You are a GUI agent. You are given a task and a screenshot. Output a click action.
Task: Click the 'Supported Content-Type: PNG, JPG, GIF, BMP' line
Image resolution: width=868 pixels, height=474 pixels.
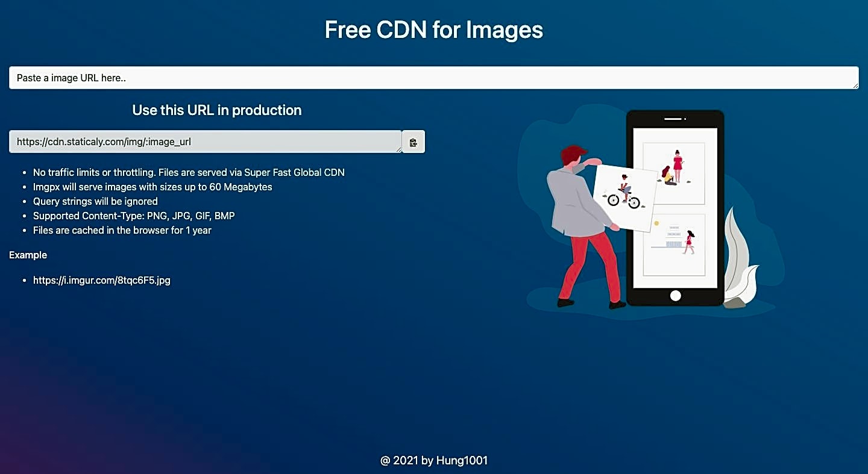(x=134, y=216)
